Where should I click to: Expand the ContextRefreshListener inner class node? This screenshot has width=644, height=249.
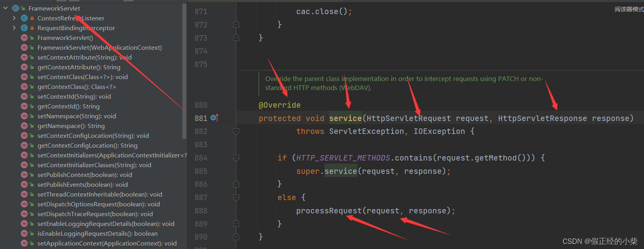14,18
